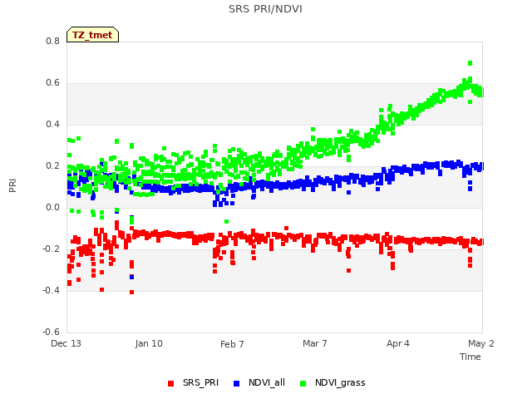Click the Mar 7 x-axis label
The height and width of the screenshot is (399, 532).
click(x=315, y=343)
